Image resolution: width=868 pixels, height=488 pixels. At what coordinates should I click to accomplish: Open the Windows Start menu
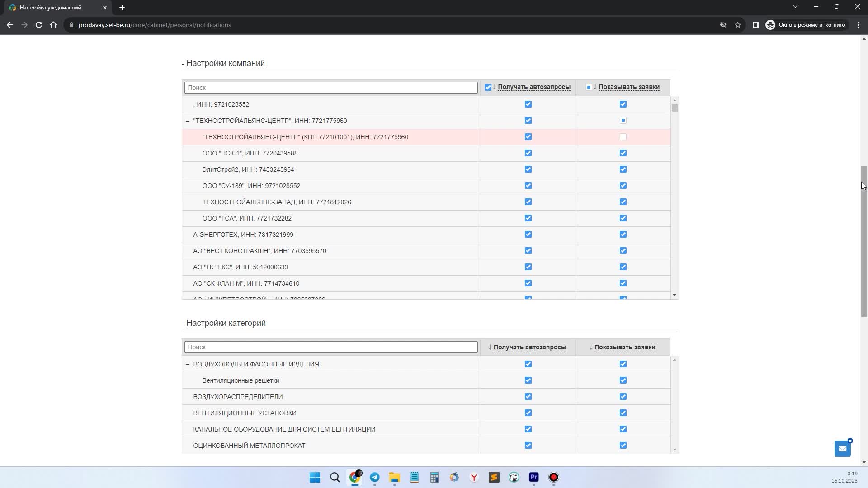coord(315,477)
